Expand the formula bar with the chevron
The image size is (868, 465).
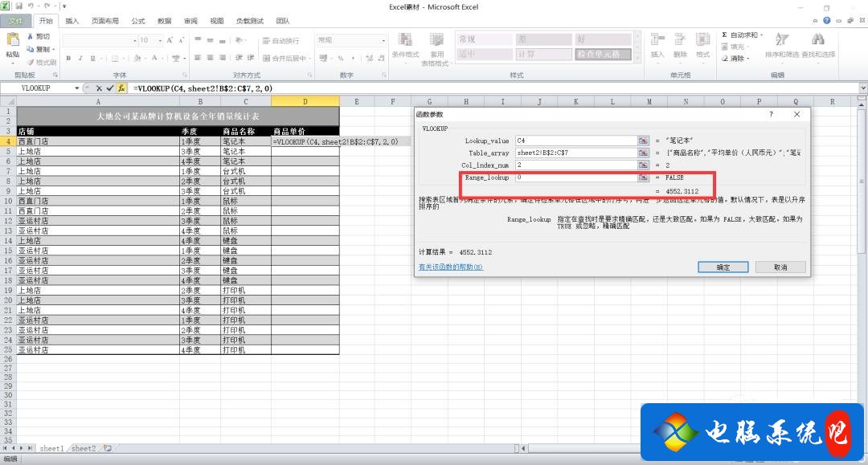(x=863, y=88)
